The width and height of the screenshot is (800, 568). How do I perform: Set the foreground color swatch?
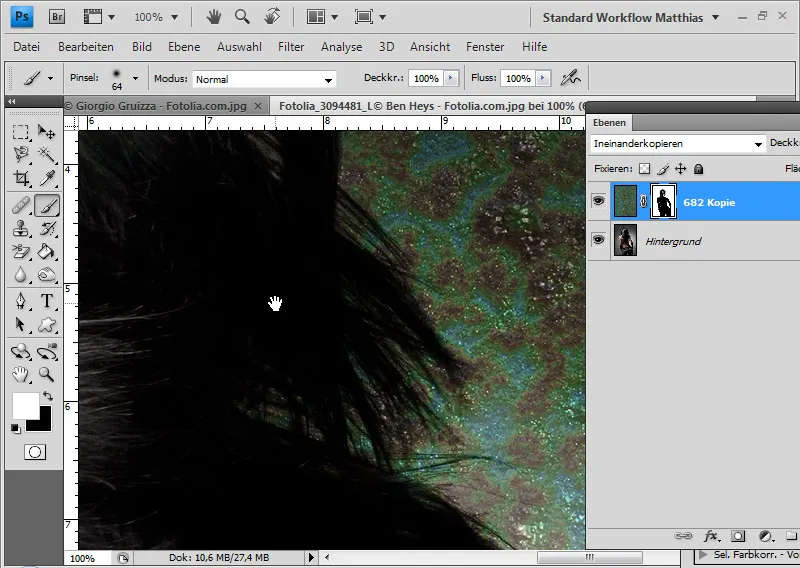coord(26,406)
